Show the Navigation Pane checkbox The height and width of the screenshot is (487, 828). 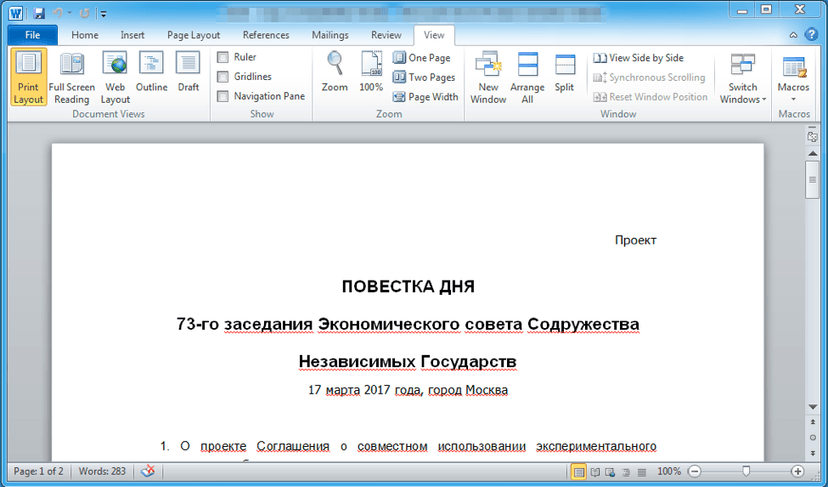223,96
